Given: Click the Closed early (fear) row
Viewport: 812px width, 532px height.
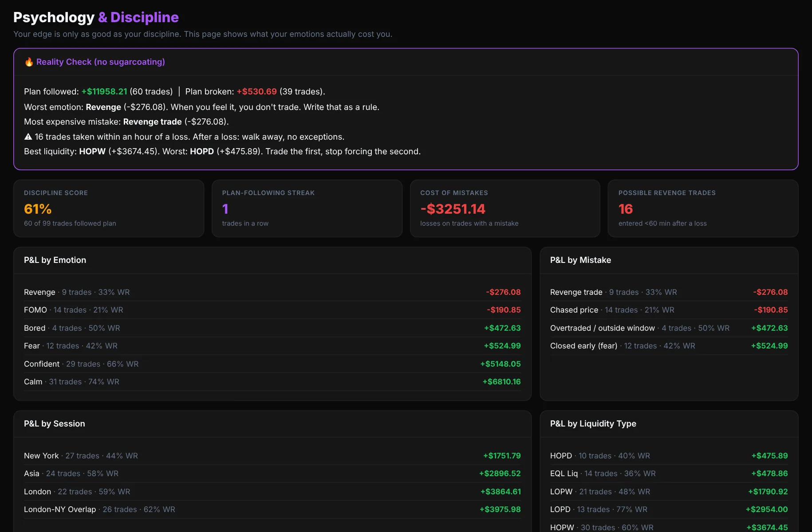Looking at the screenshot, I should [x=669, y=346].
